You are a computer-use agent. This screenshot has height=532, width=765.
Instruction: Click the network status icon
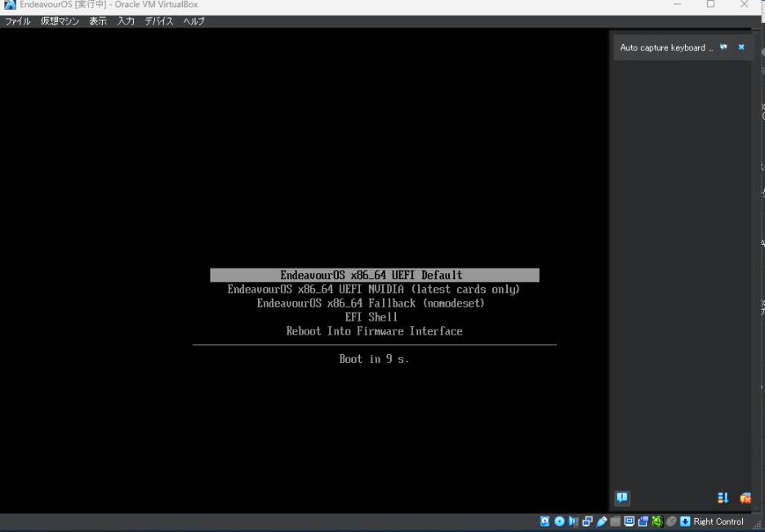(587, 521)
